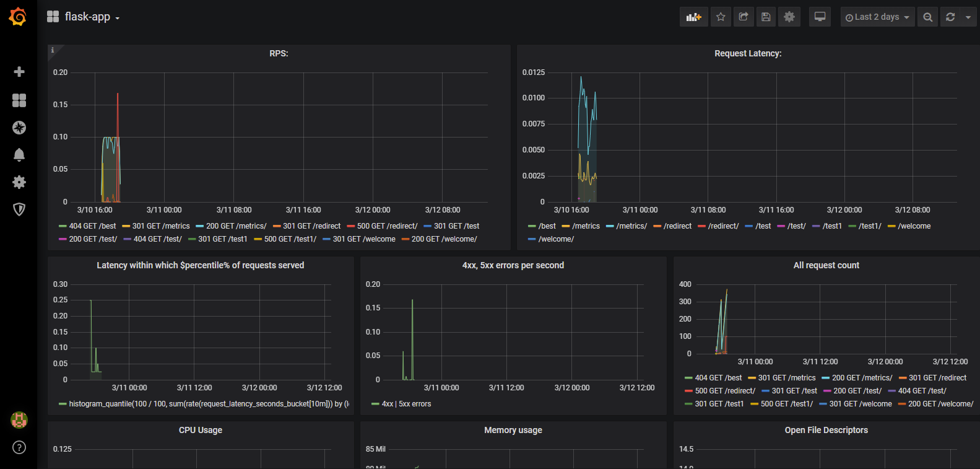
Task: Refresh the dashboard
Action: pos(950,17)
